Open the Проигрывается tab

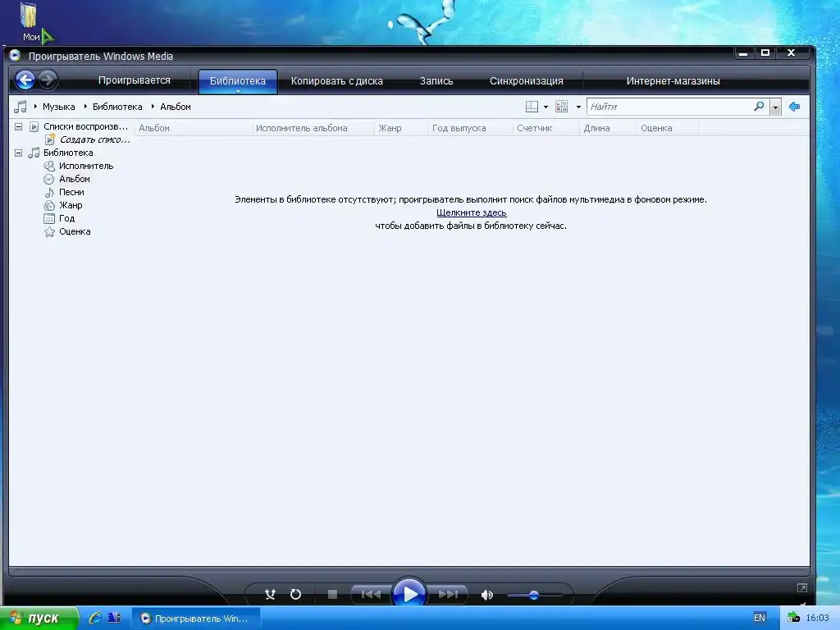coord(134,80)
